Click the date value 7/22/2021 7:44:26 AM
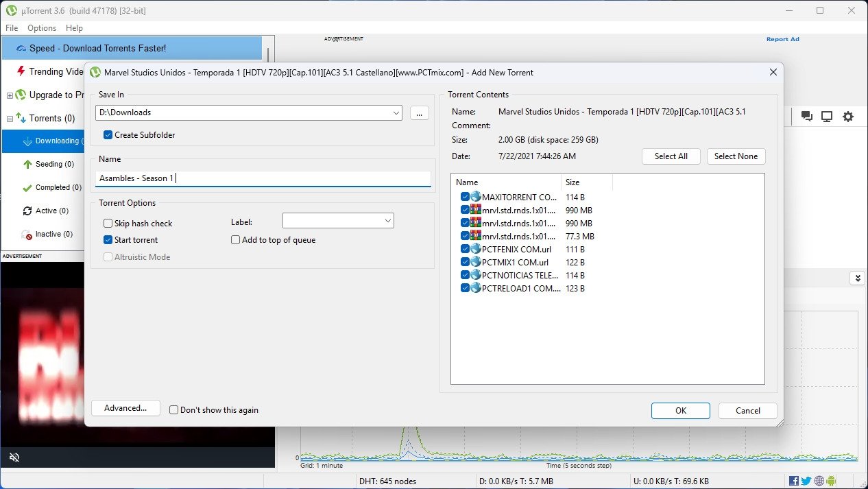 click(x=537, y=156)
